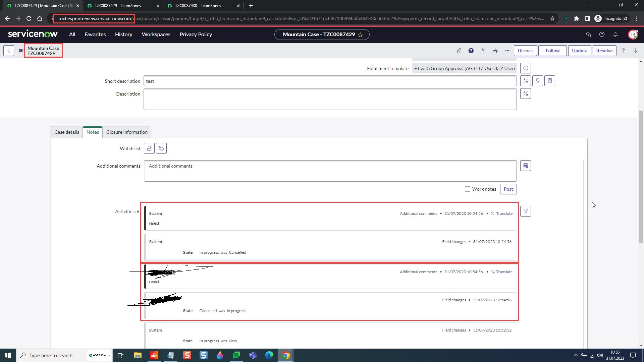Toggle favorite star on Mountain Case header
The height and width of the screenshot is (362, 644).
point(361,35)
